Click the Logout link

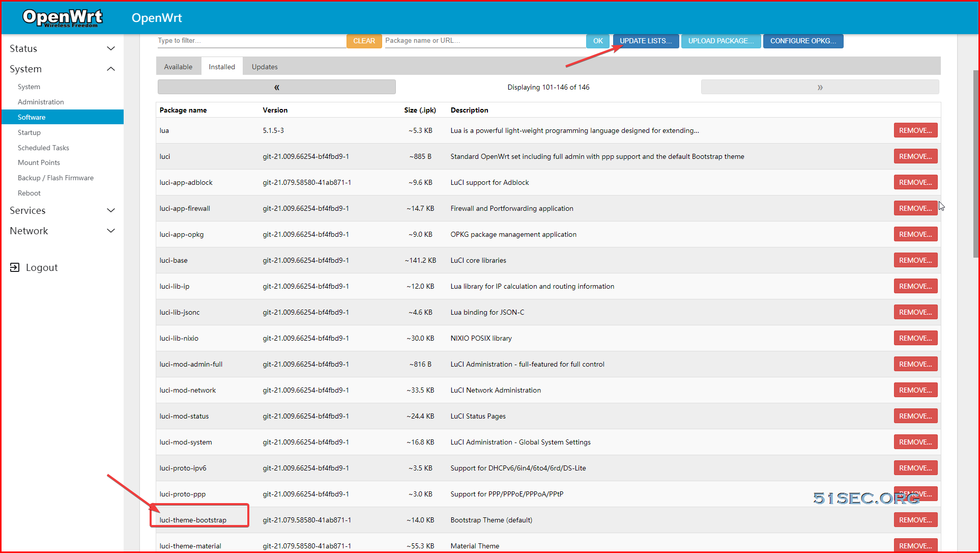tap(42, 267)
